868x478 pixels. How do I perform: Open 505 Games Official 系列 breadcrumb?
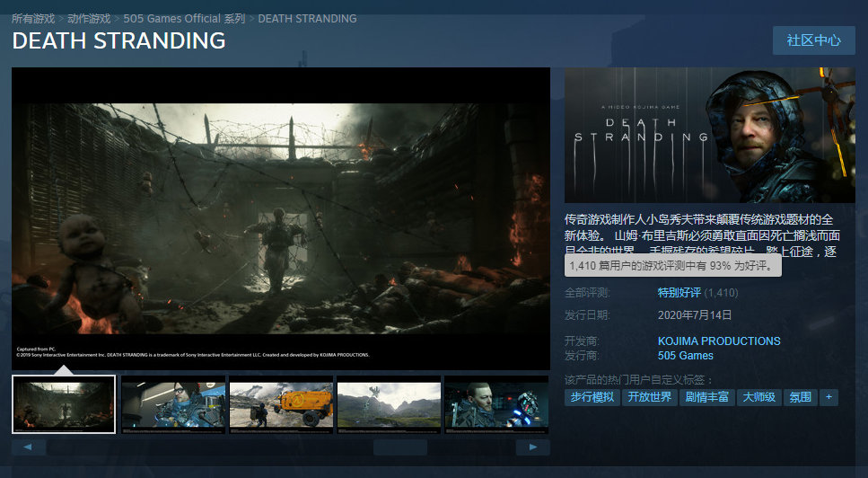(x=184, y=18)
